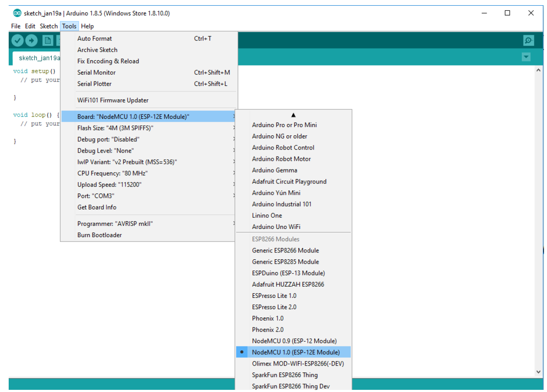Click the New sketch page icon
Image resolution: width=547 pixels, height=392 pixels.
[47, 40]
